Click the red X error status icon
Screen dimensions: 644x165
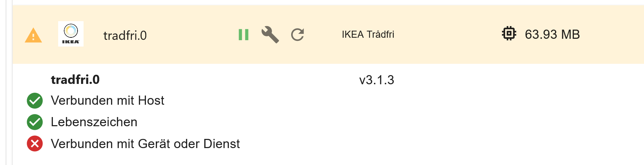coord(35,144)
